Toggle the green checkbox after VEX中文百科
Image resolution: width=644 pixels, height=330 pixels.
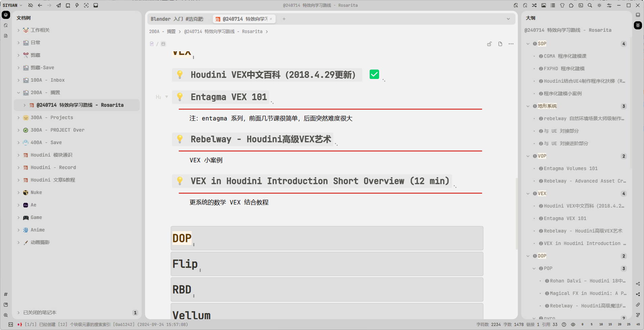click(x=374, y=74)
